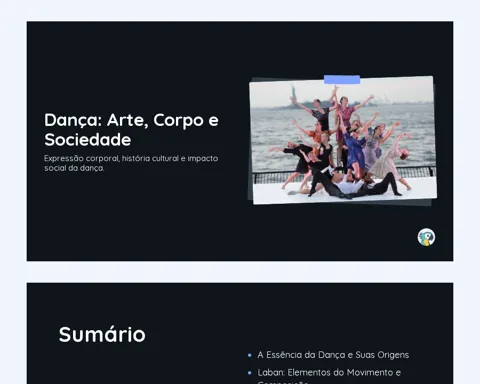480x384 pixels.
Task: Click the partially visible third summary line
Action: (283, 382)
